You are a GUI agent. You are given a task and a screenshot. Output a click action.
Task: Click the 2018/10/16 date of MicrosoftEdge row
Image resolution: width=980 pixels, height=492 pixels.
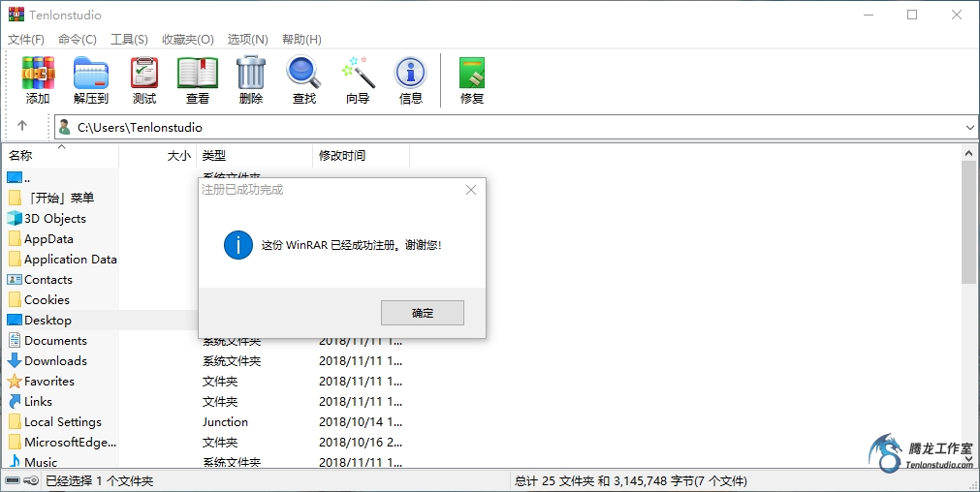point(361,442)
